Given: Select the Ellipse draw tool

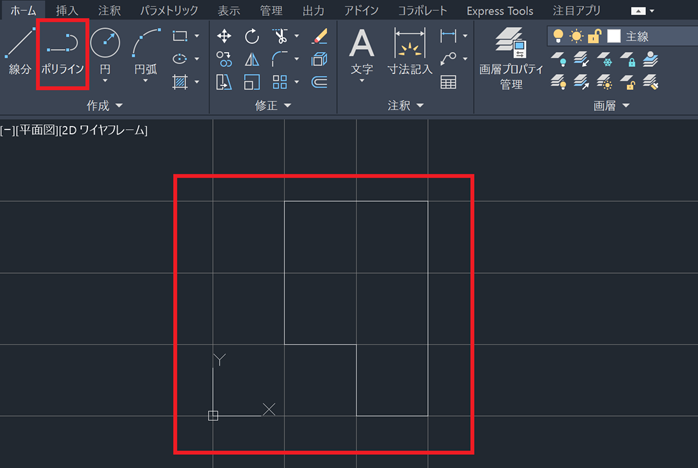Looking at the screenshot, I should [x=180, y=59].
